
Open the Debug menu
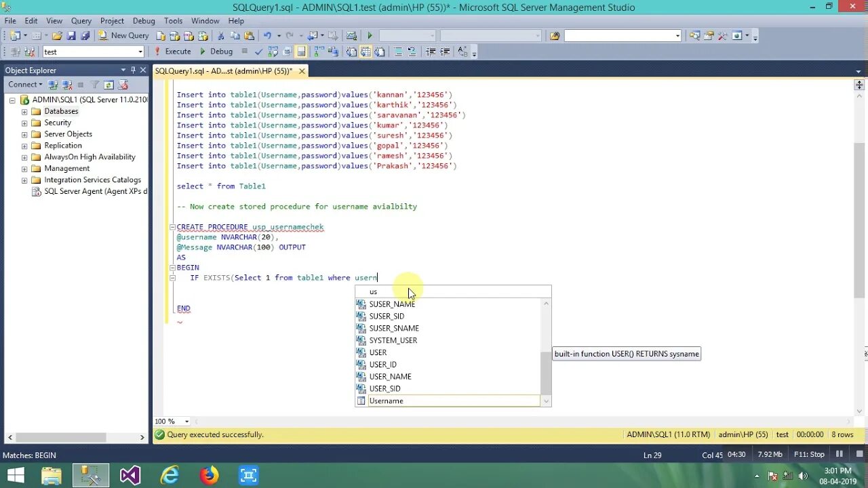coord(144,21)
